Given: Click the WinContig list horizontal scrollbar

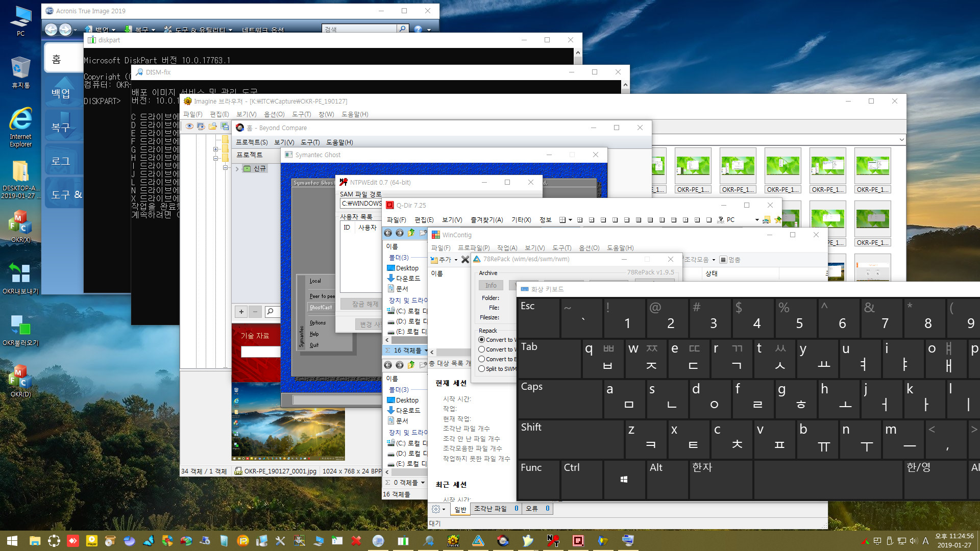Looking at the screenshot, I should coord(449,352).
